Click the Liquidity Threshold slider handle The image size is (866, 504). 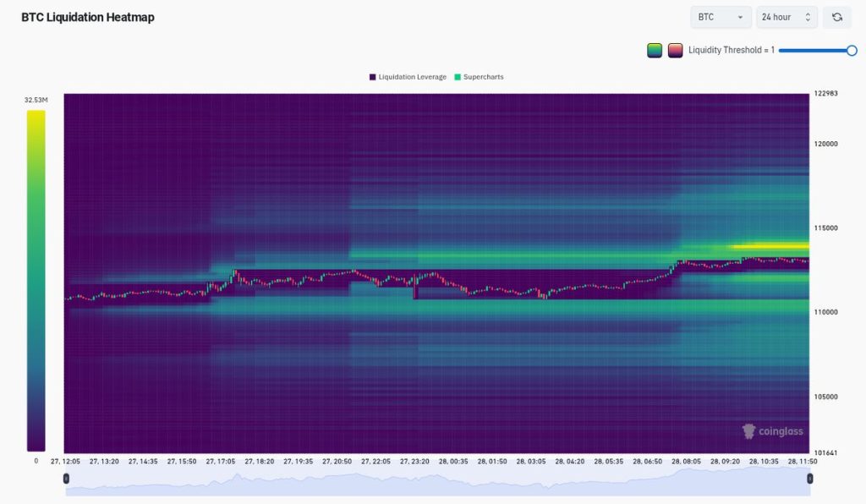[852, 50]
